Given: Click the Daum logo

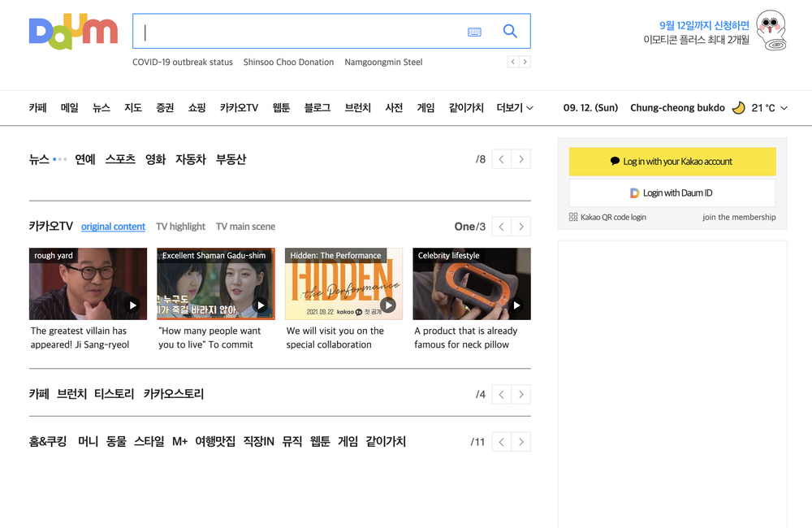Looking at the screenshot, I should 72,31.
